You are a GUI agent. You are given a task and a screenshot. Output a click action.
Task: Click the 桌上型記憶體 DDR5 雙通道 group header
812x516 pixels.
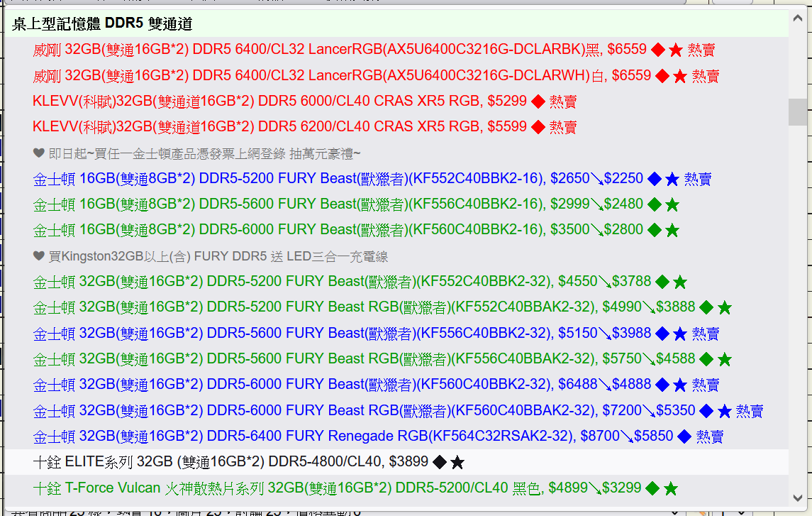[396, 23]
